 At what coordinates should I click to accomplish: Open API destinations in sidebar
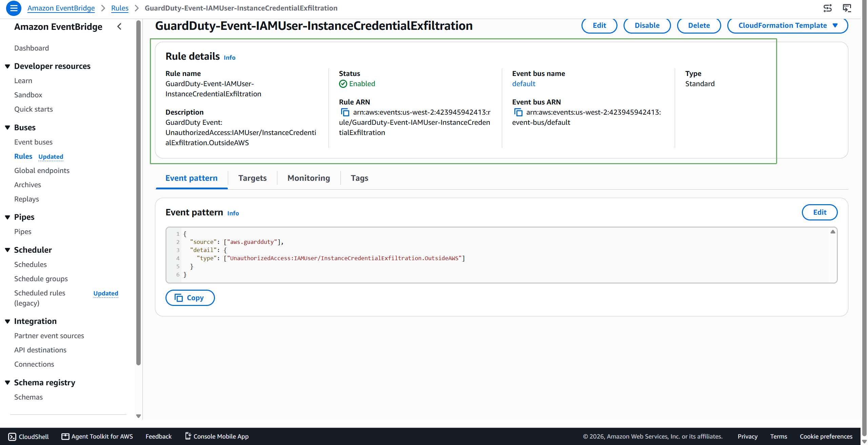[40, 350]
